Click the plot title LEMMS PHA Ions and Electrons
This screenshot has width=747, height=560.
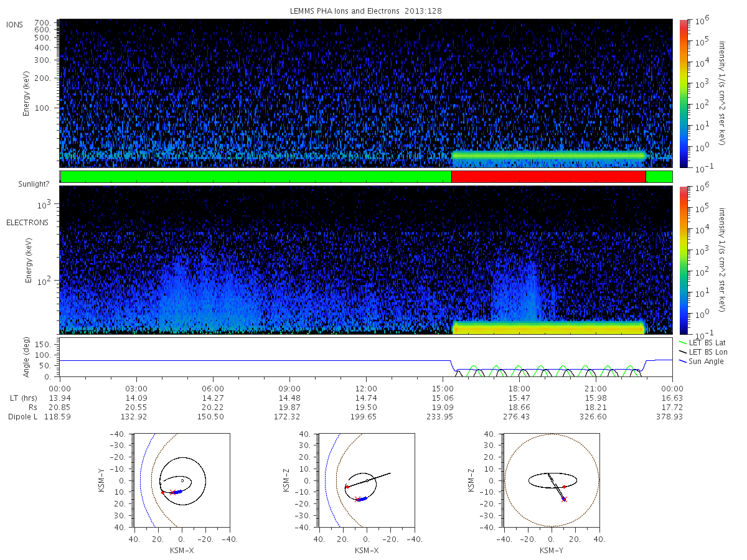366,11
